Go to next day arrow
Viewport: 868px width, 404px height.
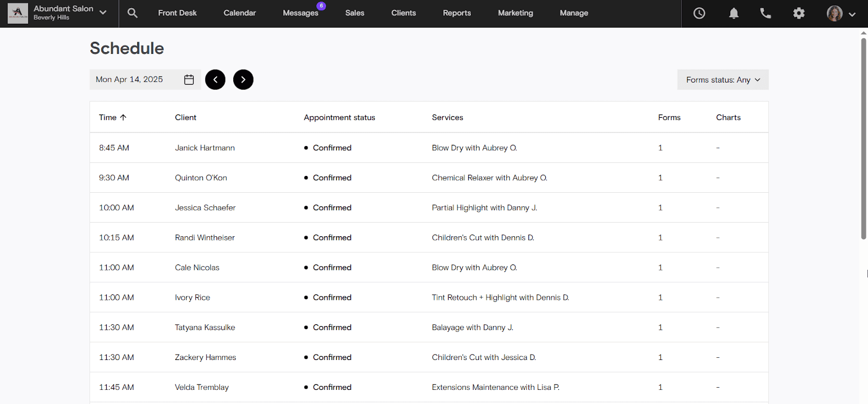pos(243,80)
